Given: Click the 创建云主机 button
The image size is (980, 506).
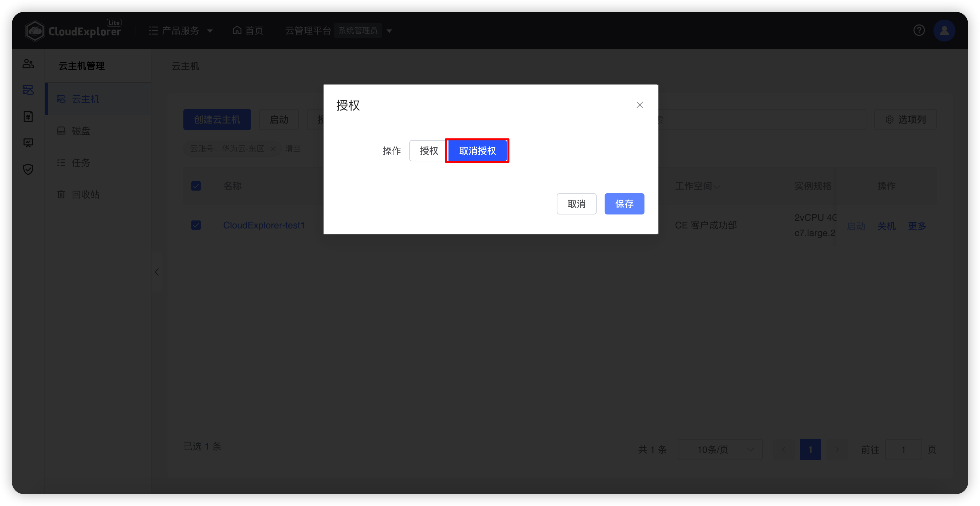Looking at the screenshot, I should click(217, 120).
